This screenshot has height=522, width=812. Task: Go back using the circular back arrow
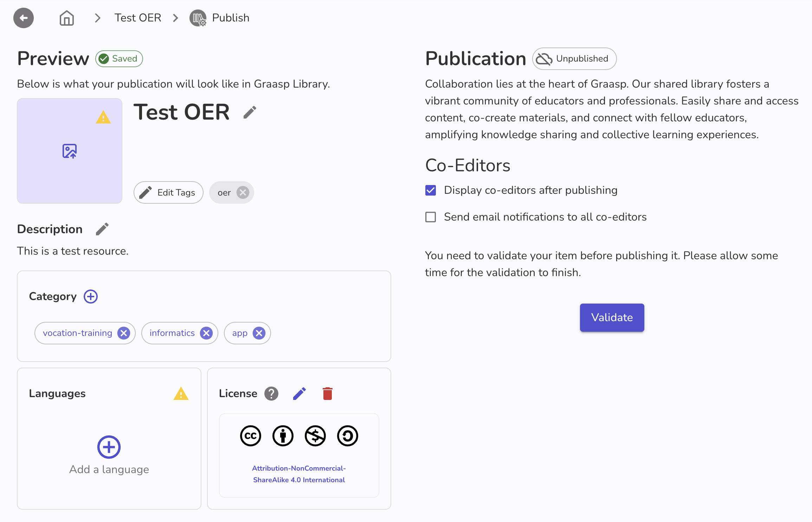[23, 18]
